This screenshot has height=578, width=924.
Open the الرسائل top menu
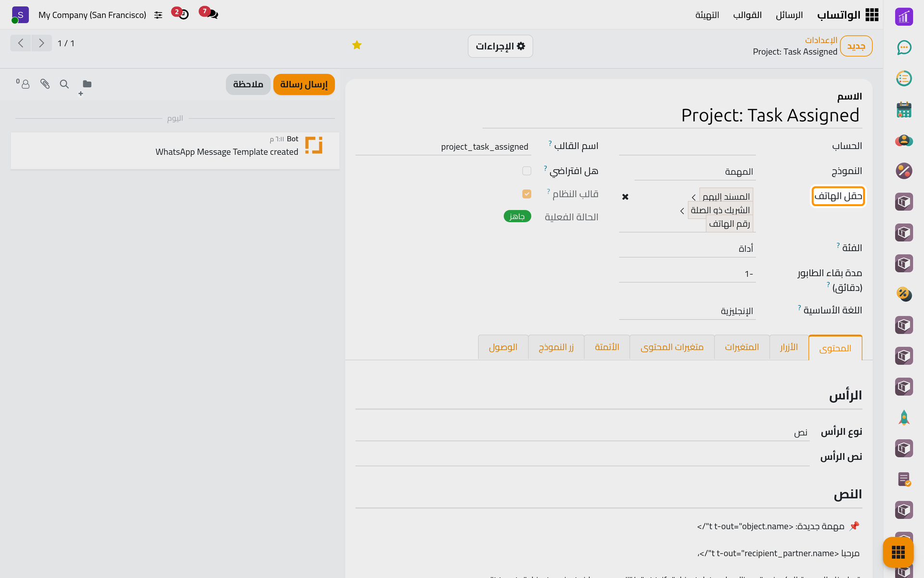click(789, 15)
